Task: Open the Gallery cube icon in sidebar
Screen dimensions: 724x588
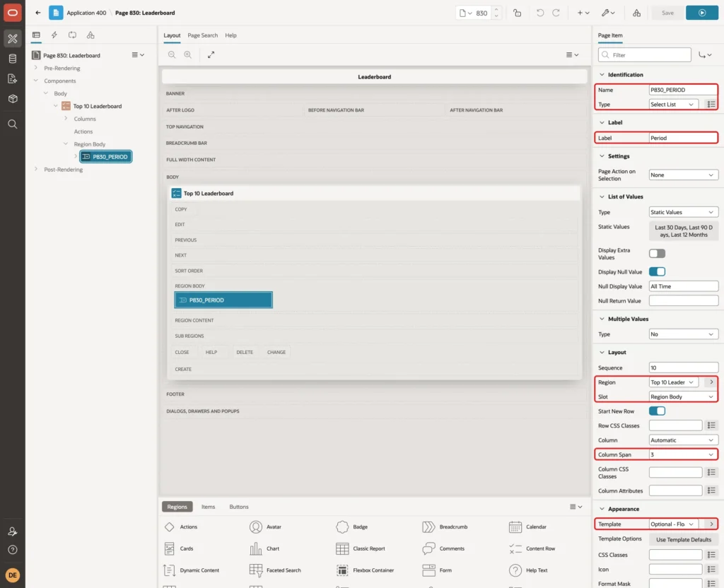Action: click(13, 98)
